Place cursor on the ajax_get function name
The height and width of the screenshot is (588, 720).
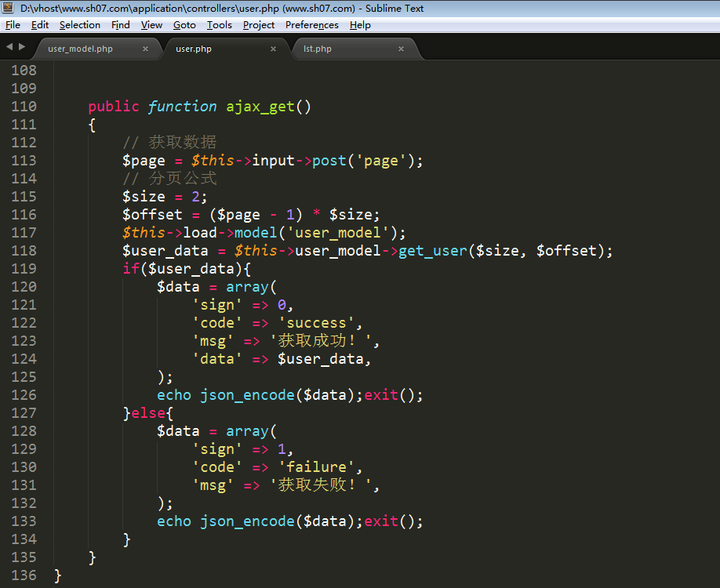(x=260, y=107)
